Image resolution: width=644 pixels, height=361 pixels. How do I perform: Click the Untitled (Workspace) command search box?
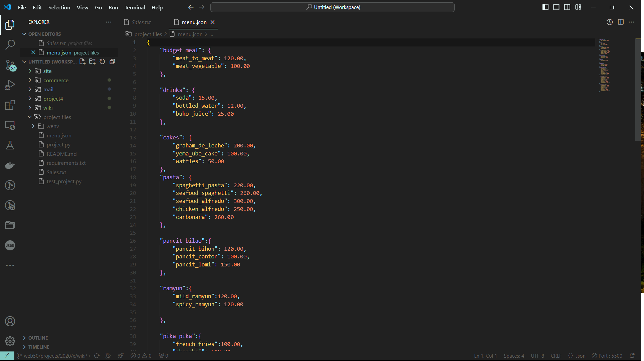[x=333, y=7]
